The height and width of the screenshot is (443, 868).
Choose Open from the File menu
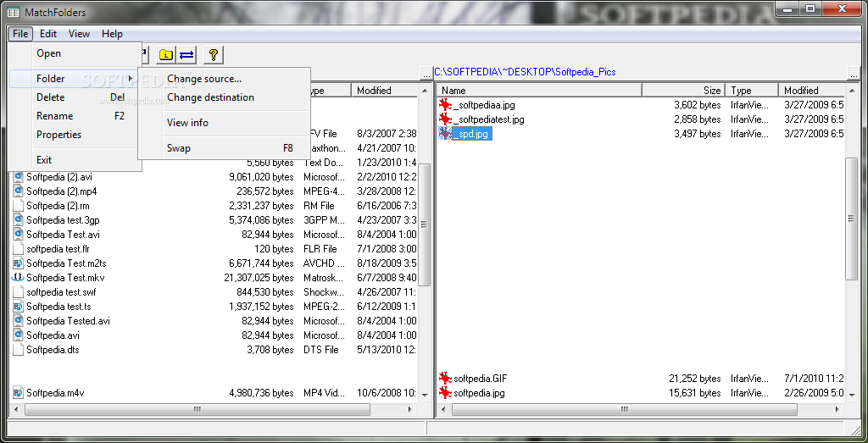tap(75, 53)
